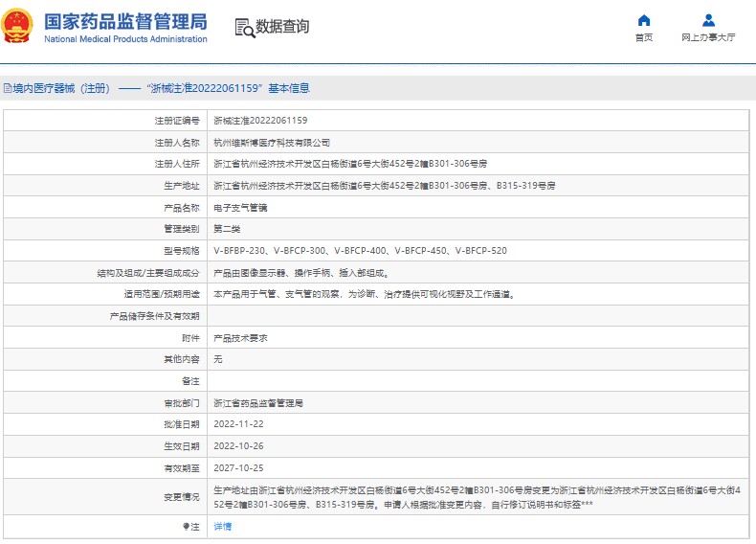Click registration number 浙械注准20222061159 value cell
756x544 pixels.
260,121
